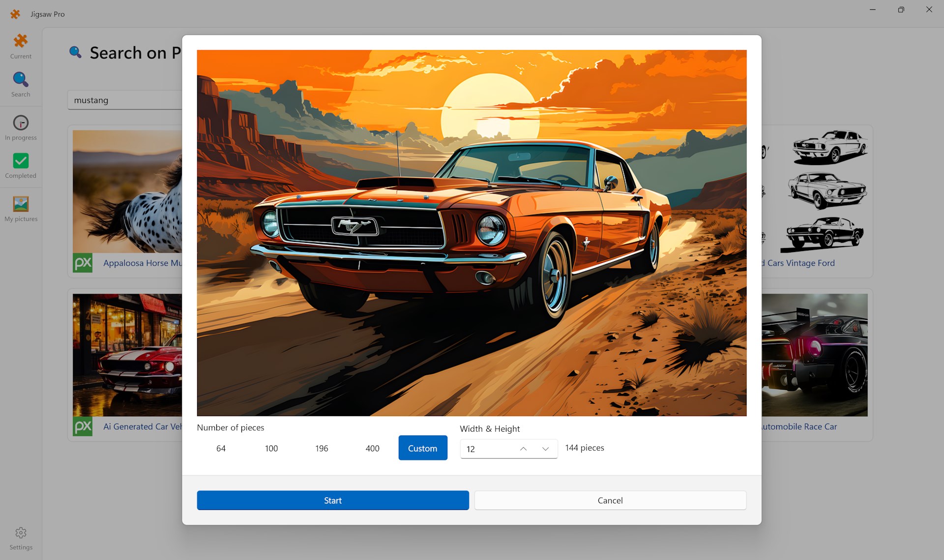Select the Custom pieces option

click(x=422, y=448)
